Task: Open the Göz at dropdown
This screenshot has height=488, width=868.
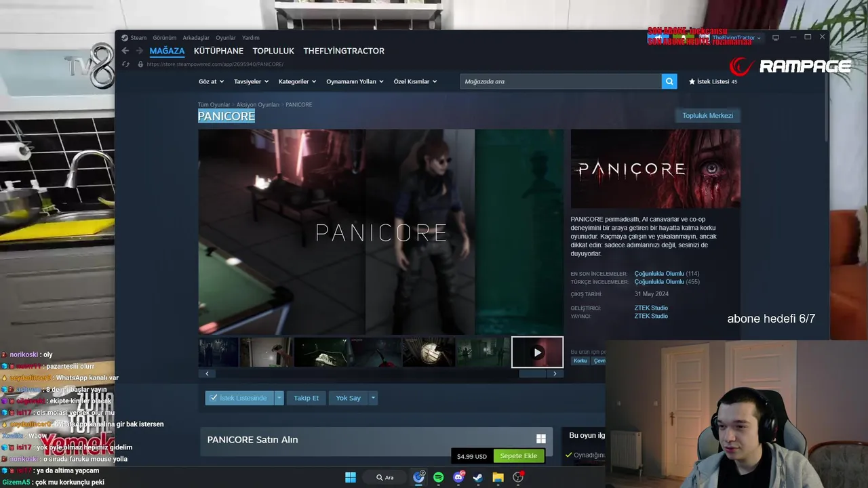Action: [x=211, y=81]
